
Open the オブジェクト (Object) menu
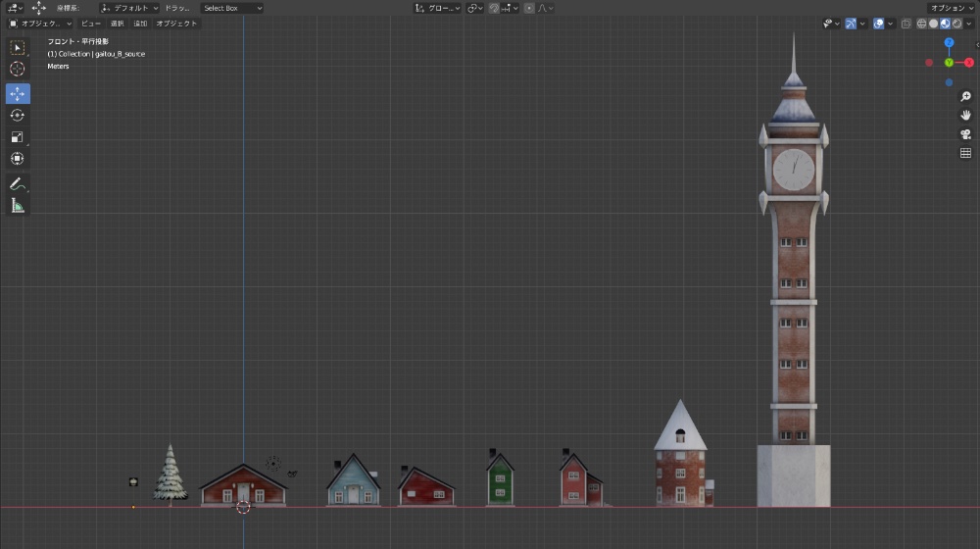point(176,24)
